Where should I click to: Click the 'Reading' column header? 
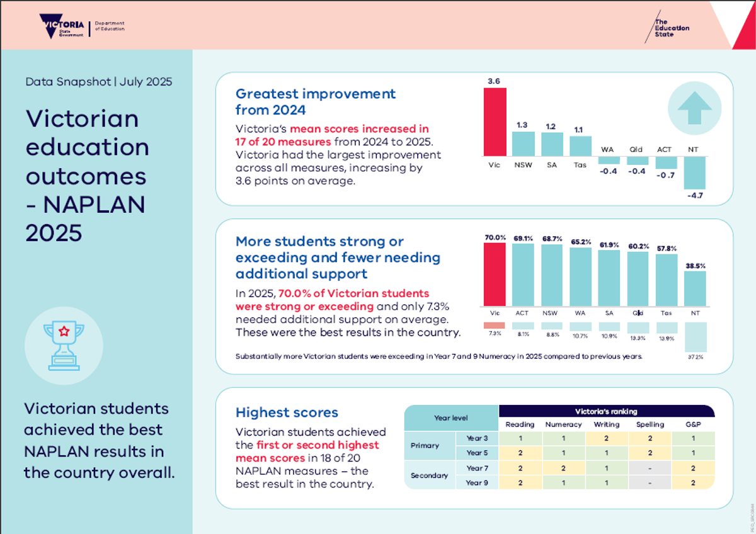click(520, 424)
